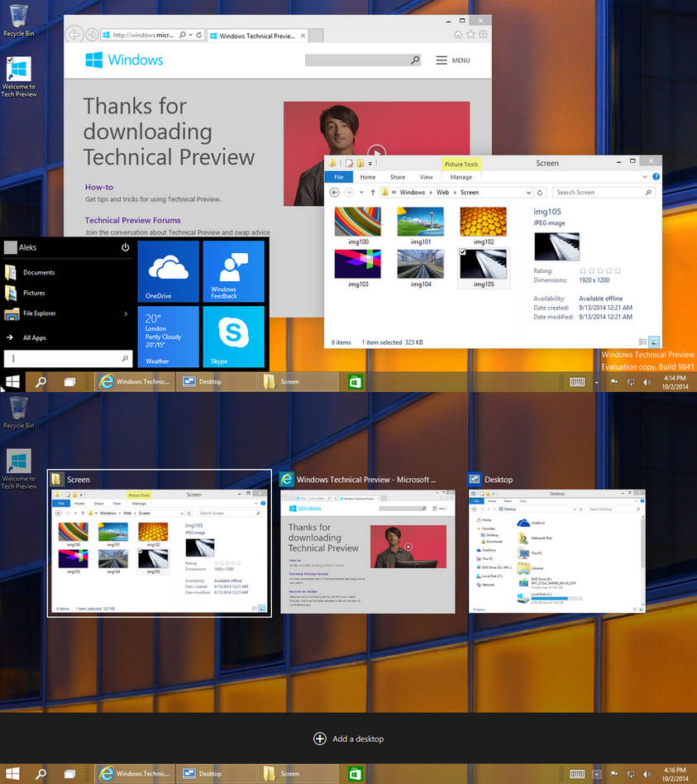Open the London Weather tile
Screen dimensions: 697x784
pos(168,337)
